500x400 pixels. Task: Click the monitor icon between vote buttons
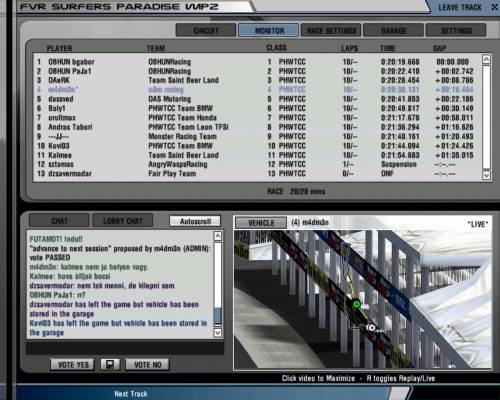click(x=110, y=364)
